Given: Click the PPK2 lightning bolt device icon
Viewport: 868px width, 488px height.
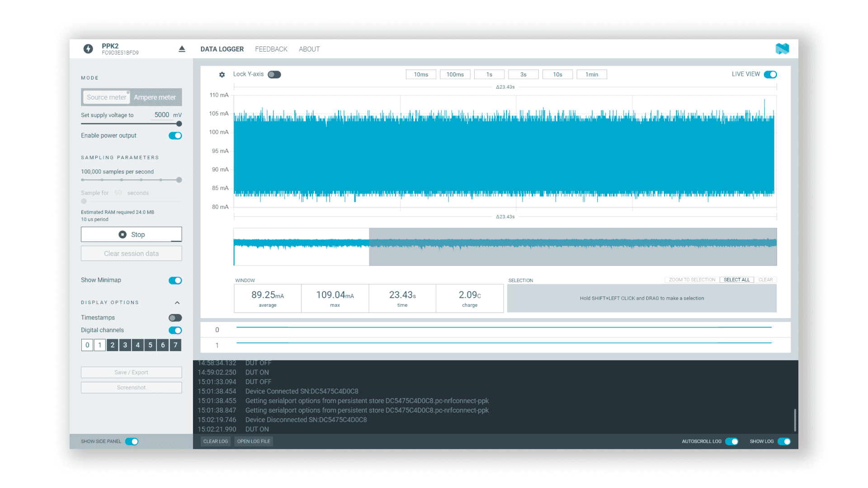Looking at the screenshot, I should [88, 49].
